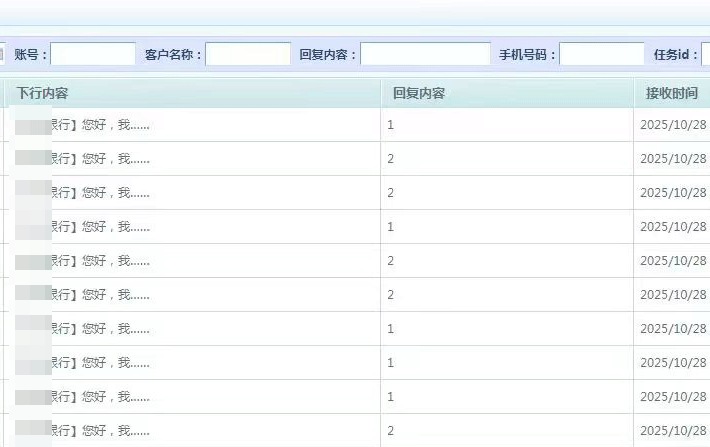Viewport: 710px width, 447px height.
Task: Click the fifth row's 接收时间 date cell
Action: point(673,261)
